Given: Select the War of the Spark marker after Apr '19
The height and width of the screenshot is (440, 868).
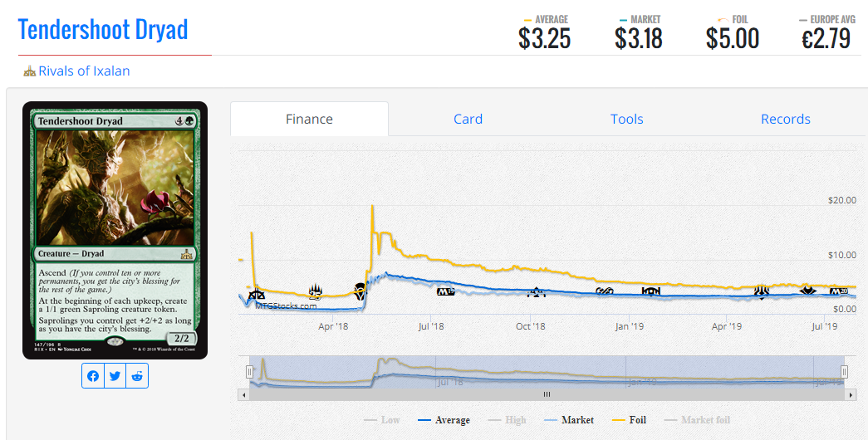Looking at the screenshot, I should click(762, 291).
